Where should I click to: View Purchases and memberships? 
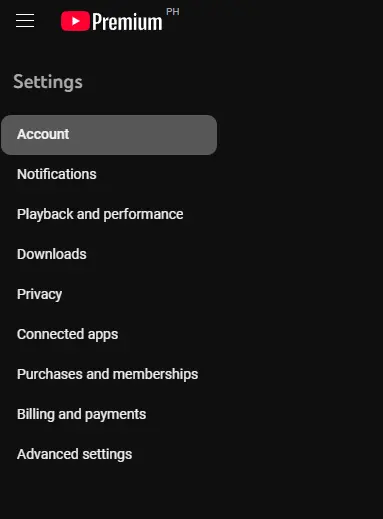(x=109, y=374)
